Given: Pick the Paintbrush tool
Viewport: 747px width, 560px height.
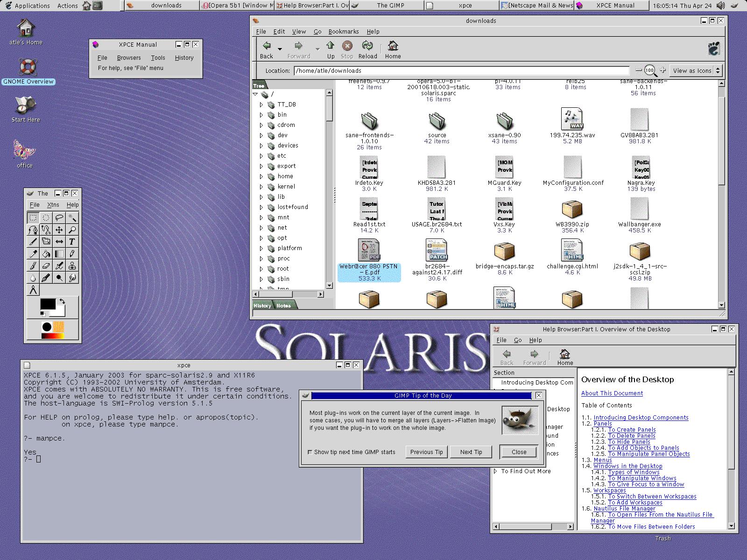Looking at the screenshot, I should point(33,266).
